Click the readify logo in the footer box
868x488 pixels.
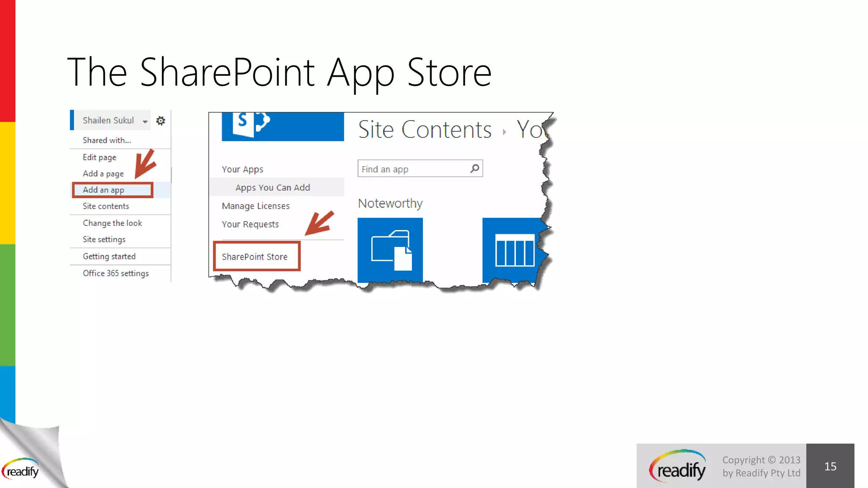click(677, 466)
